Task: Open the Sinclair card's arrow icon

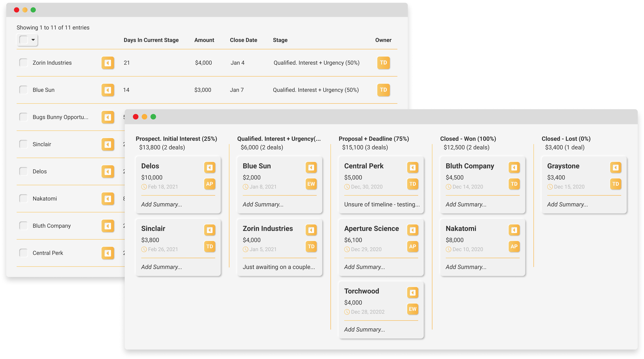Action: click(210, 230)
